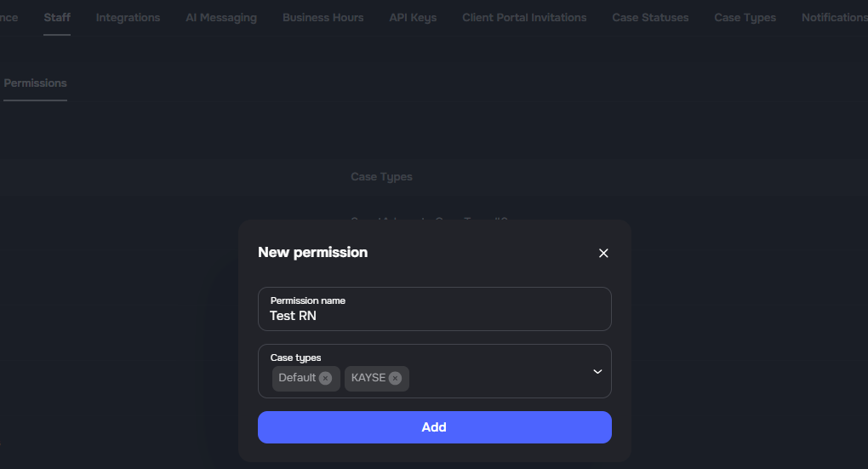Viewport: 868px width, 469px height.
Task: Open the Case Types tab in top bar
Action: pos(745,18)
